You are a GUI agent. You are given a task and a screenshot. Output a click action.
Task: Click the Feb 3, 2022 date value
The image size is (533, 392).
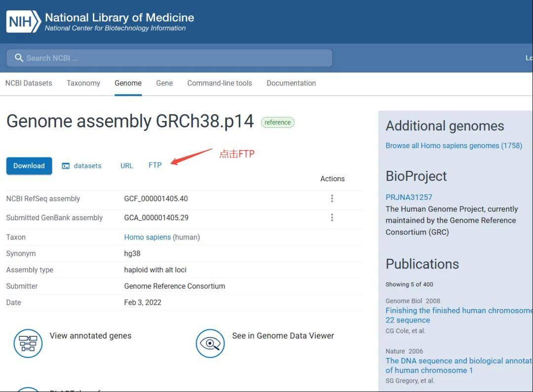[143, 303]
